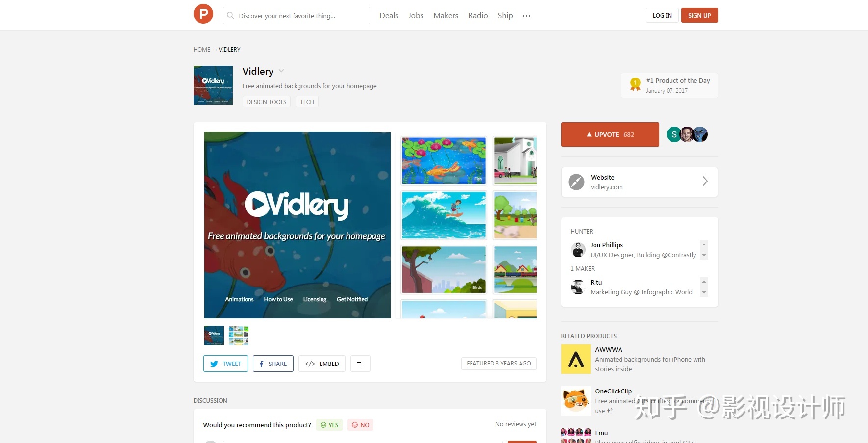Viewport: 868px width, 443px height.
Task: Click the train animation preview image
Action: tap(515, 269)
